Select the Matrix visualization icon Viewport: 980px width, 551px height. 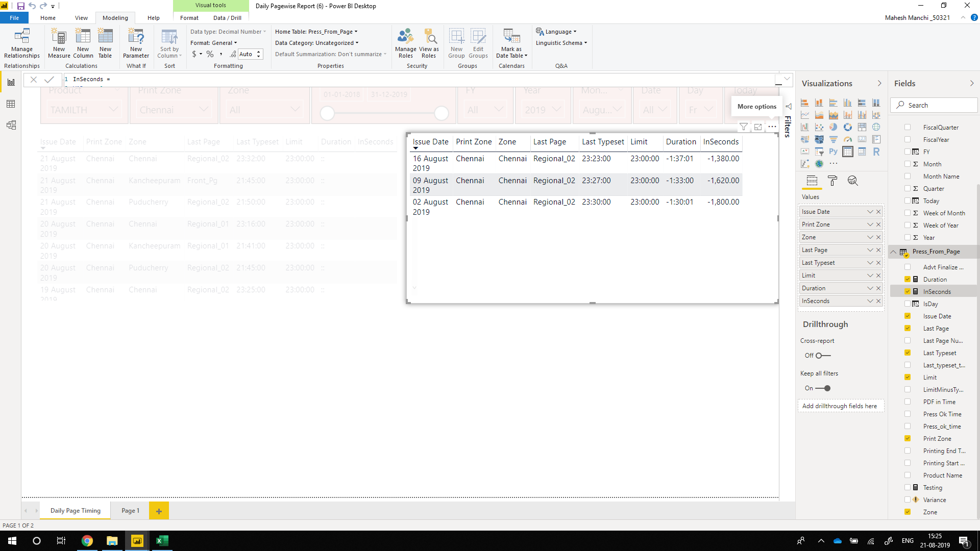(862, 152)
